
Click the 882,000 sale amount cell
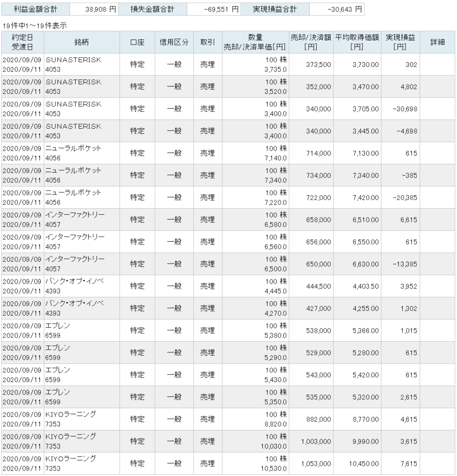(311, 419)
